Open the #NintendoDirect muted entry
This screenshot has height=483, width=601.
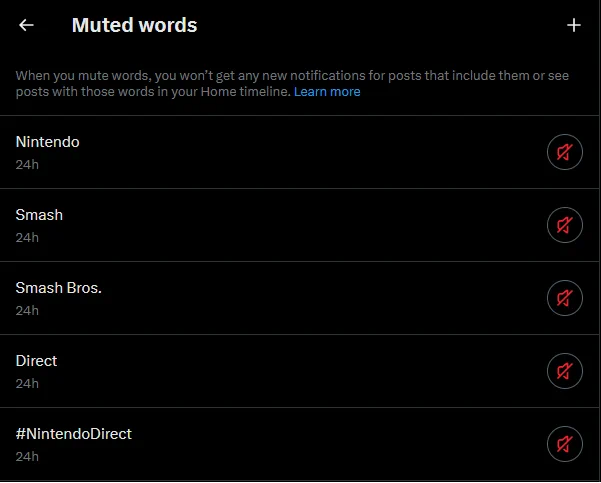(299, 444)
